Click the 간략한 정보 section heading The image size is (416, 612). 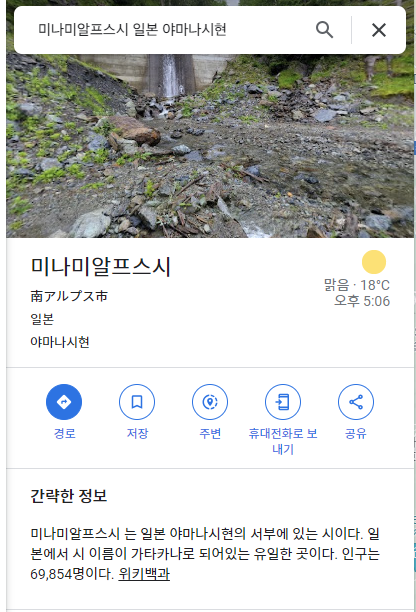[69, 496]
